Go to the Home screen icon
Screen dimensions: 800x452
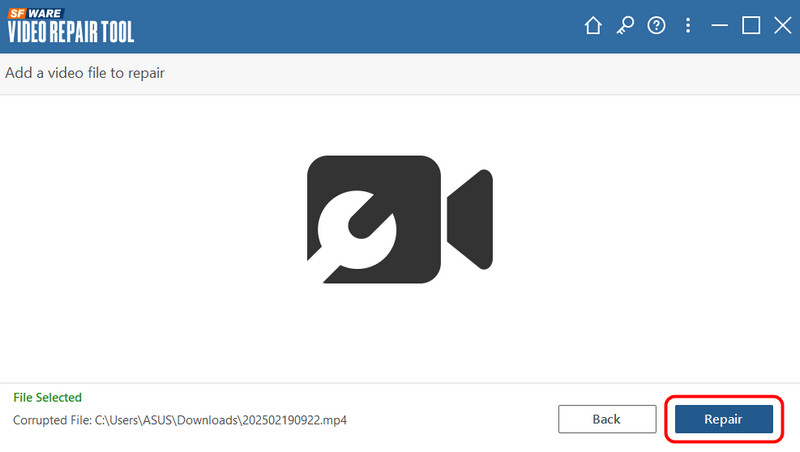(x=593, y=27)
